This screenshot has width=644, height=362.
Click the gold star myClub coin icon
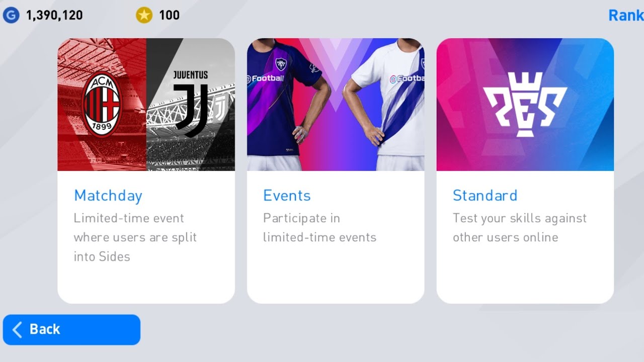point(144,15)
